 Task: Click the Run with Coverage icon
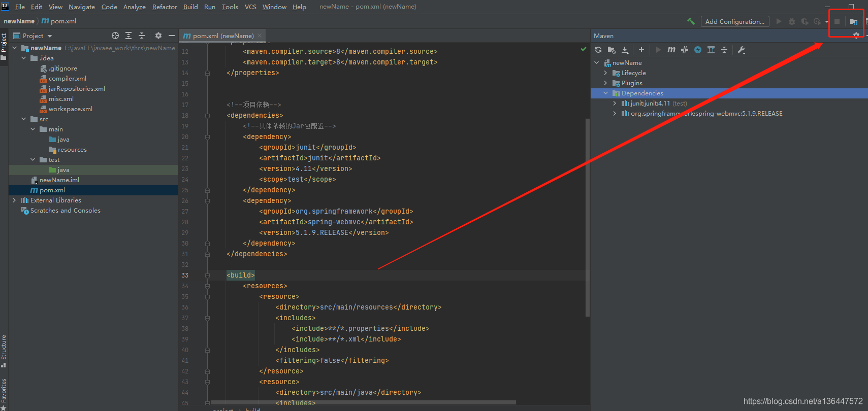pos(805,21)
